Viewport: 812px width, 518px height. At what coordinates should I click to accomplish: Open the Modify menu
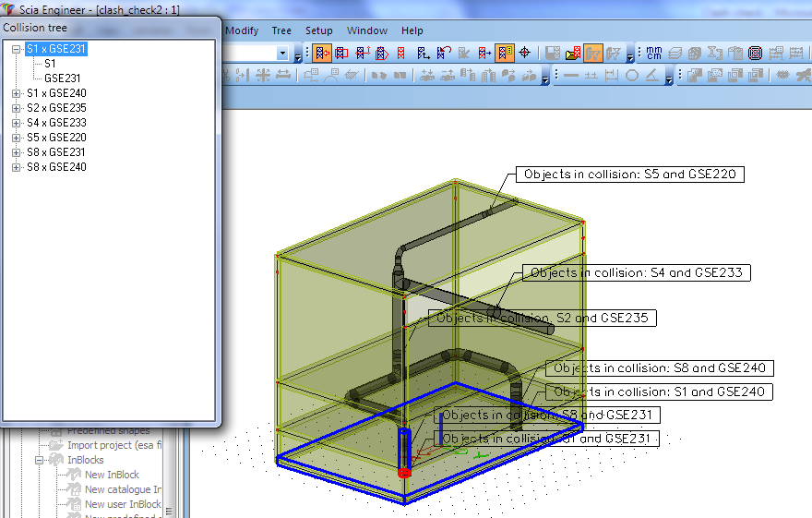[242, 30]
